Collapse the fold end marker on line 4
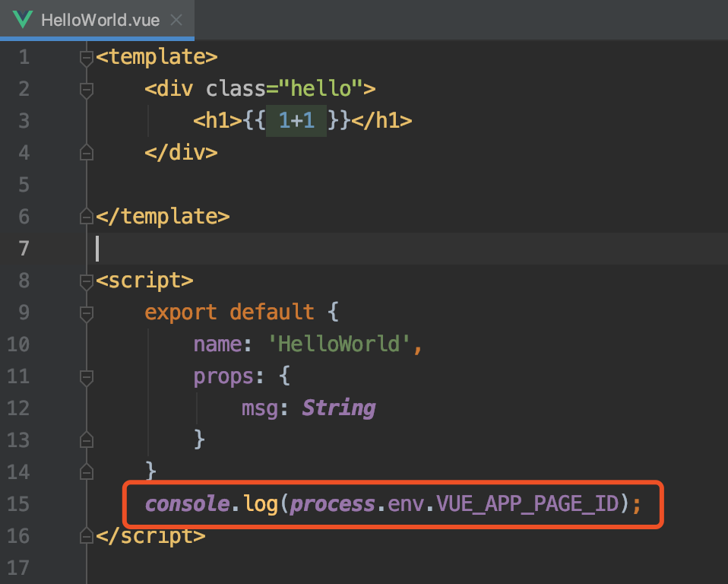The width and height of the screenshot is (728, 584). coord(87,153)
